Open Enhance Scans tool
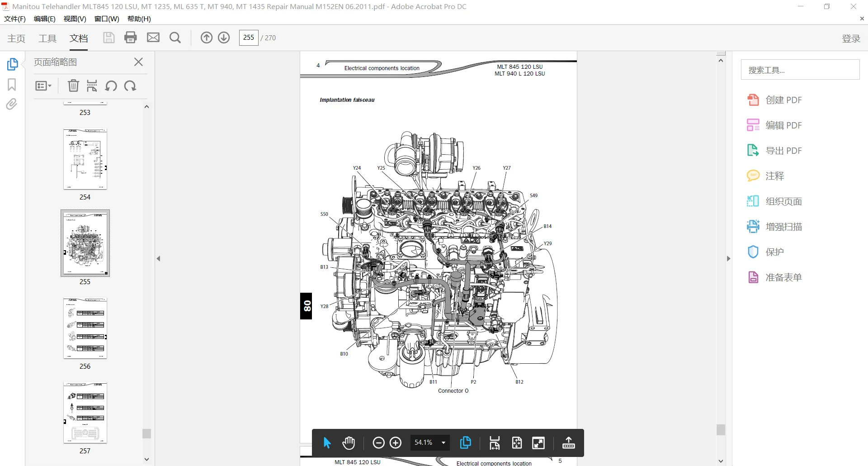The width and height of the screenshot is (868, 466). 775,227
